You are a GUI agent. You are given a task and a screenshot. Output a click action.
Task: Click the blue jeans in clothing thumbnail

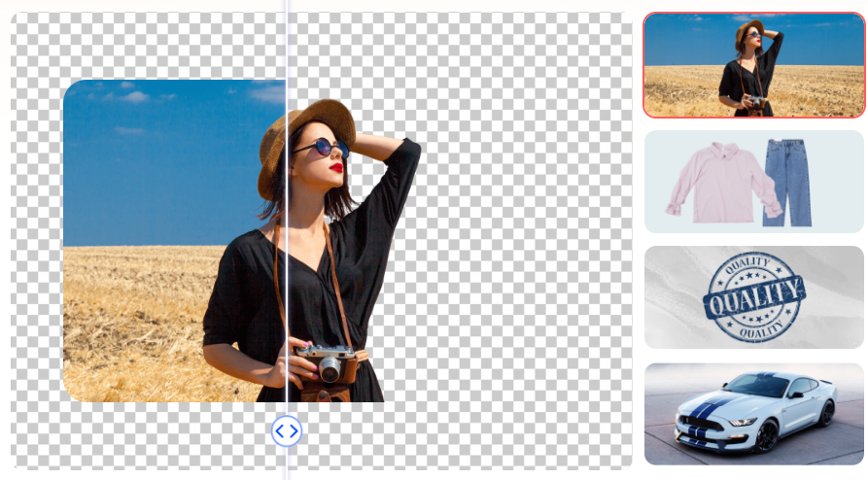[787, 182]
